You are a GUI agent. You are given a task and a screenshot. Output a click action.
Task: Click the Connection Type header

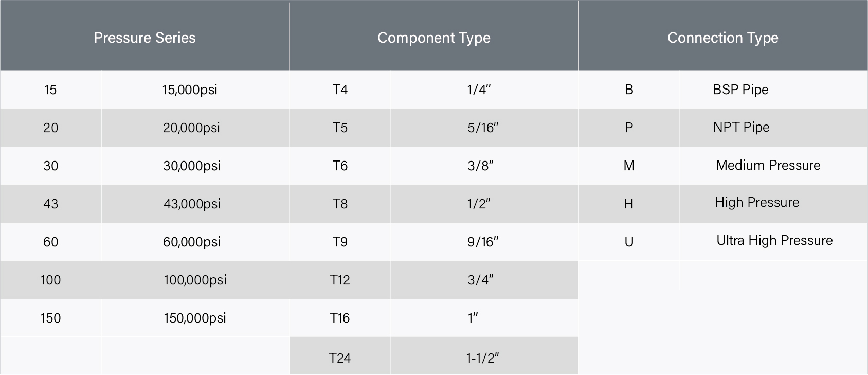[723, 38]
